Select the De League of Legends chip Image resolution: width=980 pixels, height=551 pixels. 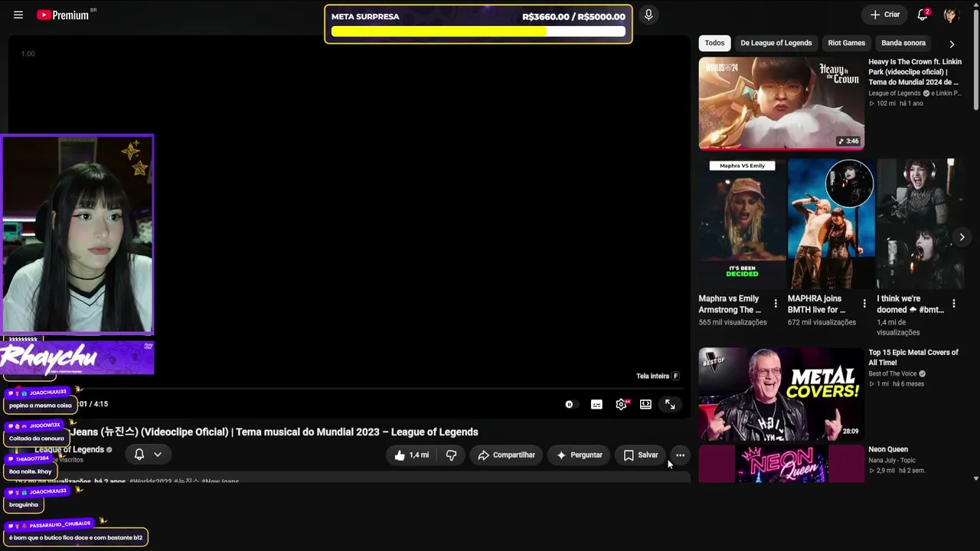click(776, 44)
